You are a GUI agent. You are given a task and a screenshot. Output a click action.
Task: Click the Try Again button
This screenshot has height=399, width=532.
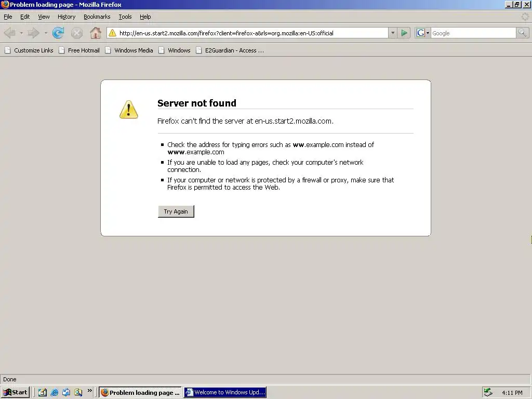click(176, 211)
